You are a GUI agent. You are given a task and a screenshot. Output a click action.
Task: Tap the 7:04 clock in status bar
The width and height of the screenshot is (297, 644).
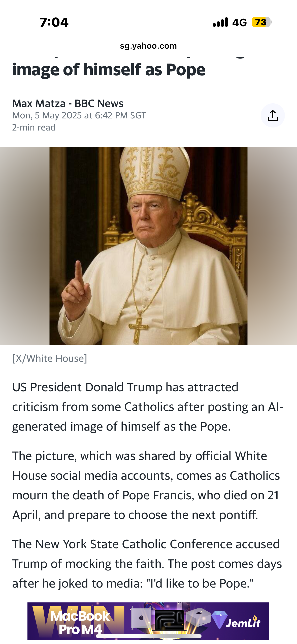[x=54, y=22]
